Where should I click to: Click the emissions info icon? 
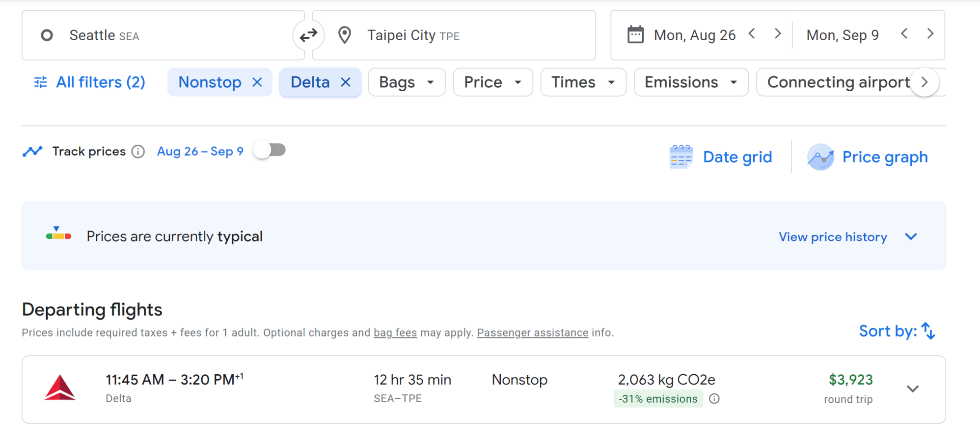pos(714,399)
